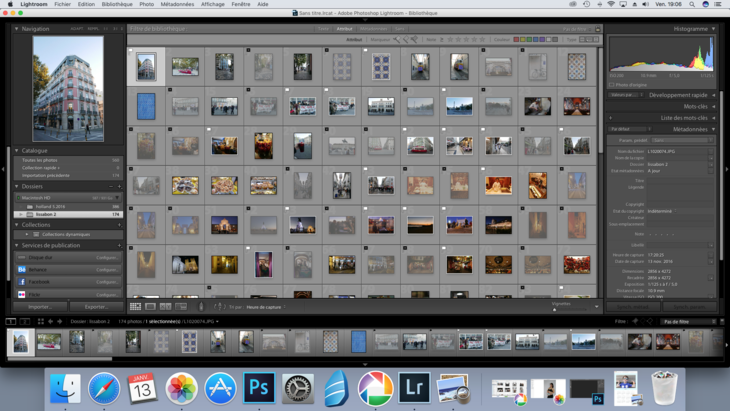Toggle the filmstrip filter flagged icon
The height and width of the screenshot is (411, 730).
pyautogui.click(x=635, y=321)
